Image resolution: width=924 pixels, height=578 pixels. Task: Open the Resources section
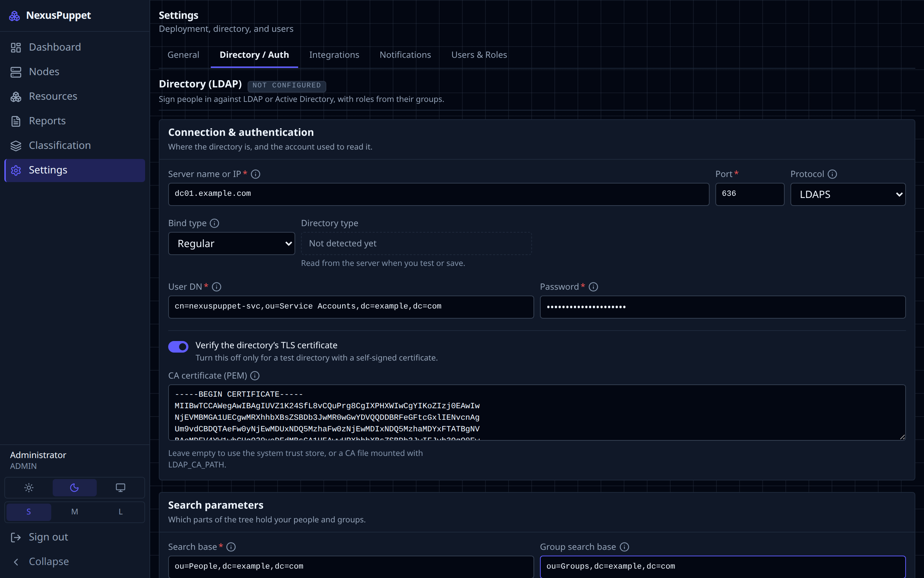[x=74, y=96]
